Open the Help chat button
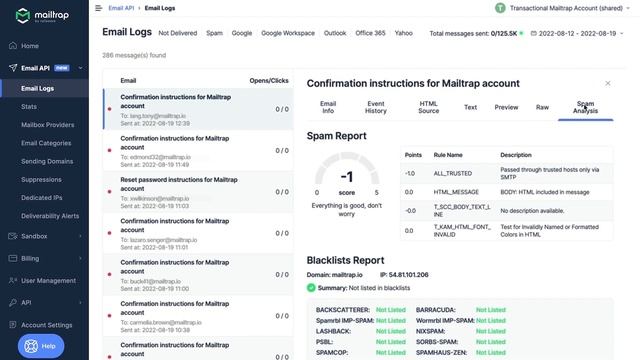 pyautogui.click(x=41, y=346)
